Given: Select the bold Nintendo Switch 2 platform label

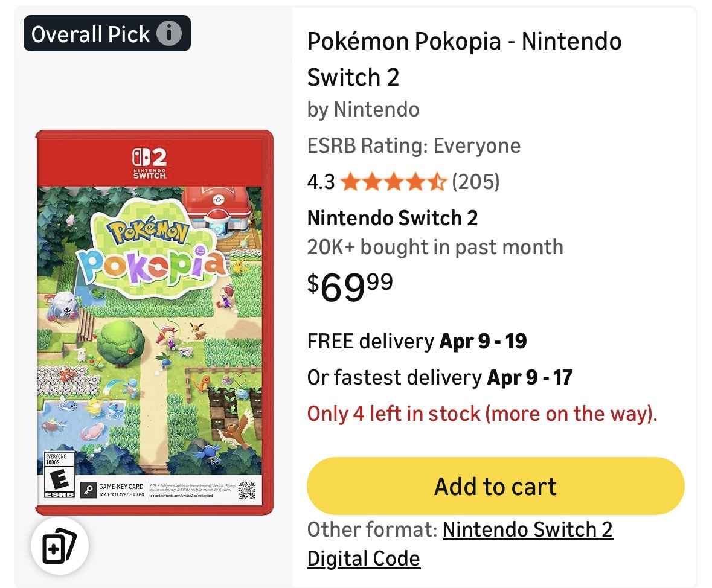Looking at the screenshot, I should tap(393, 218).
